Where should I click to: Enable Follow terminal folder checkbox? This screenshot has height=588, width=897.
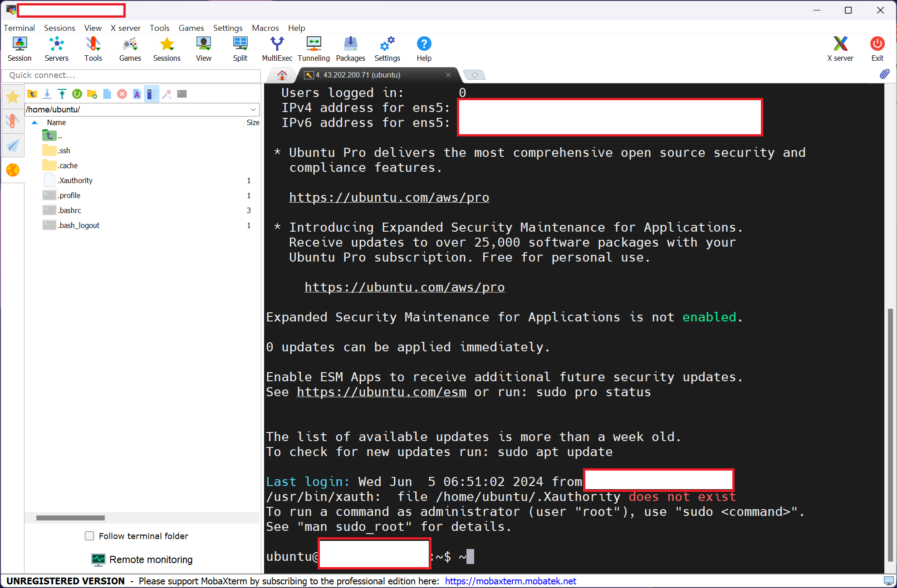(x=90, y=536)
